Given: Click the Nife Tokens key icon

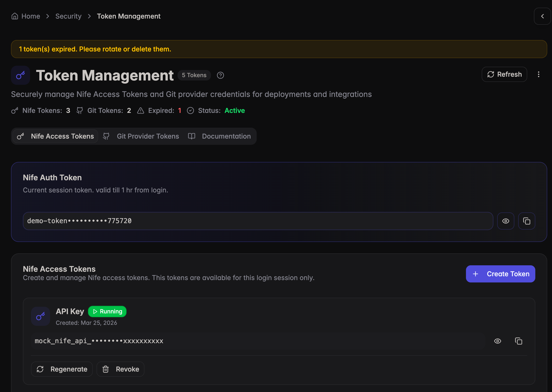Looking at the screenshot, I should [15, 111].
